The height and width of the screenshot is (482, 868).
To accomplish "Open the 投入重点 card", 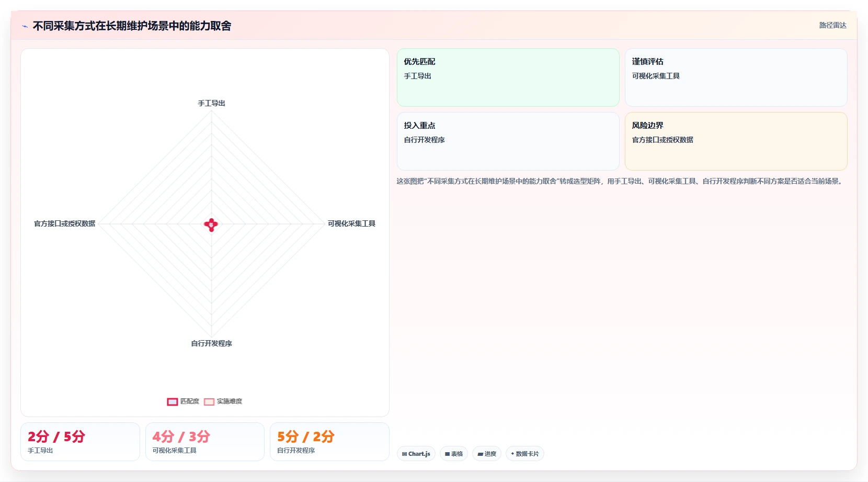I will (508, 141).
